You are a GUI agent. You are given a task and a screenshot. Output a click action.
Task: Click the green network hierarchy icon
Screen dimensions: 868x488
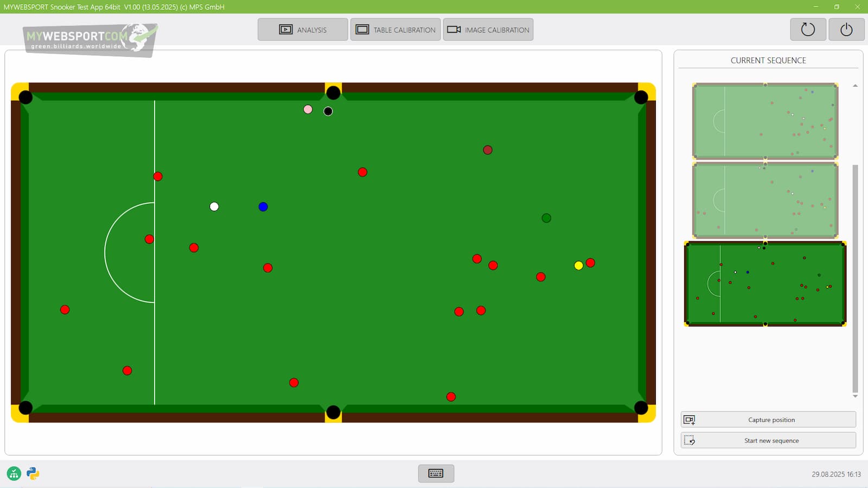[x=14, y=473]
